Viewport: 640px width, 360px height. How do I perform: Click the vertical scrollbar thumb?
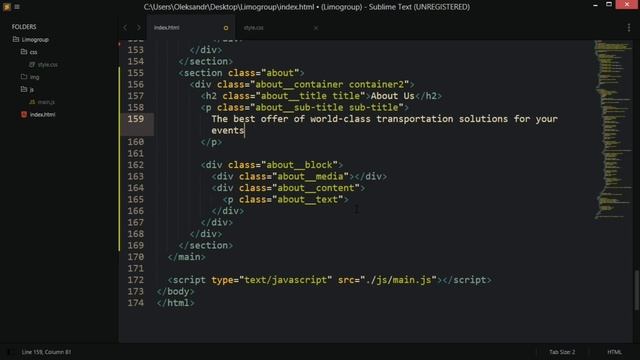coord(637,291)
